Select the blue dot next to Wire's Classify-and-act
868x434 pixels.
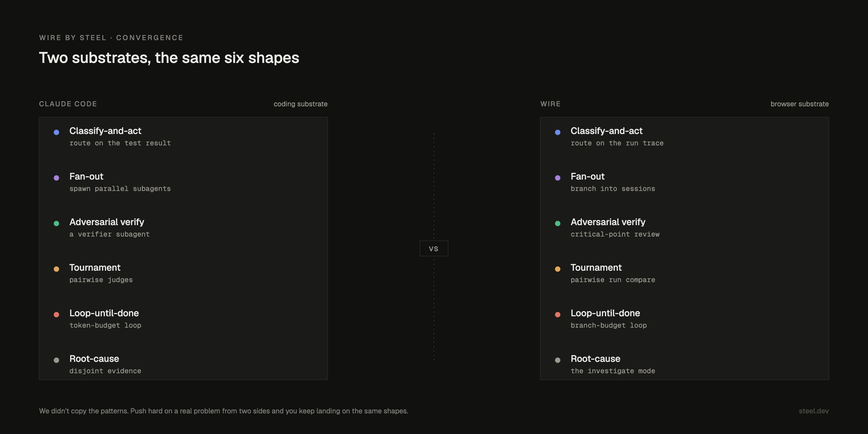pyautogui.click(x=558, y=132)
